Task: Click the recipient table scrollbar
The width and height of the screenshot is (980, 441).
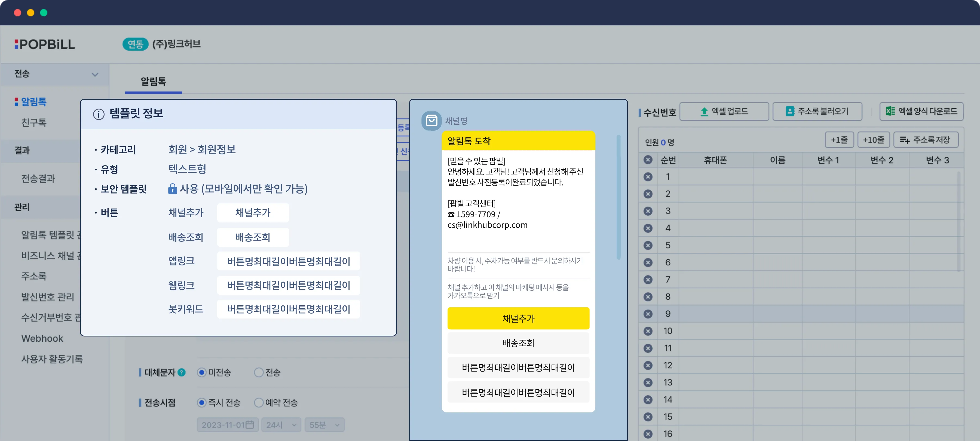Action: pos(958,221)
